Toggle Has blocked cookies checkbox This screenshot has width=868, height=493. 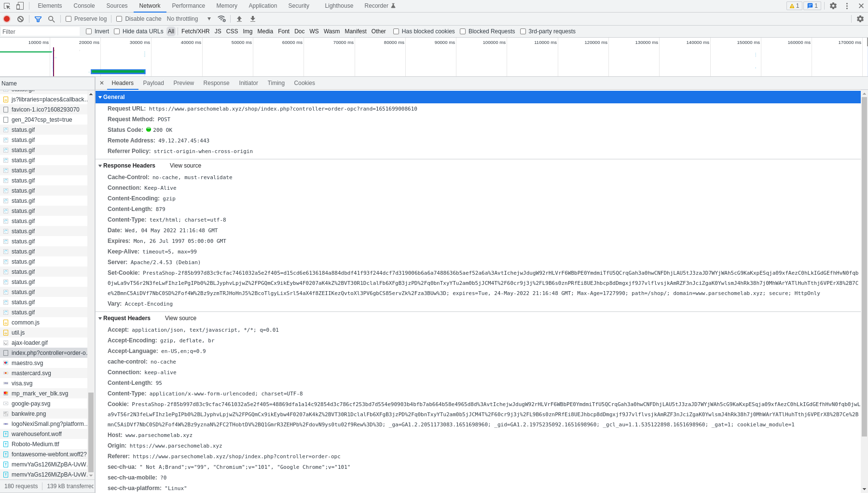pos(396,31)
